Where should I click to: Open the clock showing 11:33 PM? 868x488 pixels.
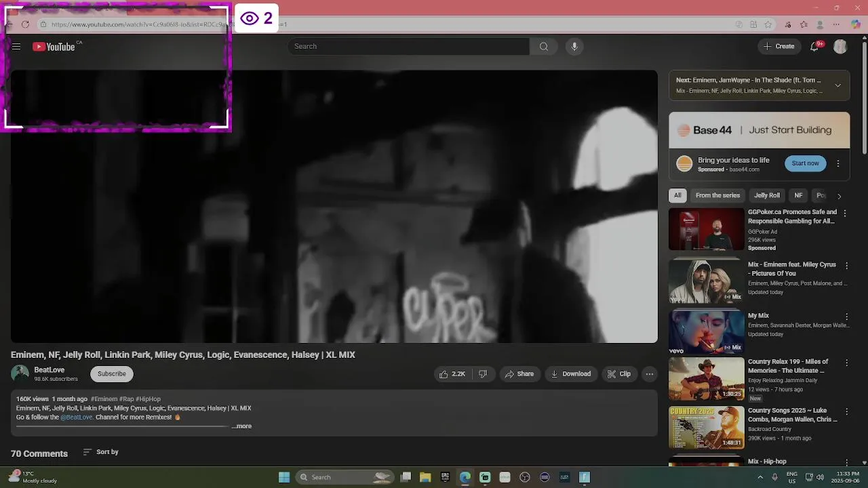coord(847,477)
